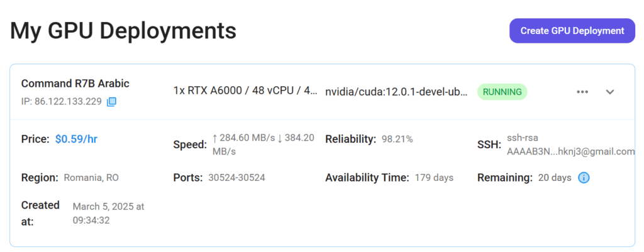This screenshot has width=644, height=252.
Task: Open the three-dots more options menu
Action: click(x=582, y=92)
